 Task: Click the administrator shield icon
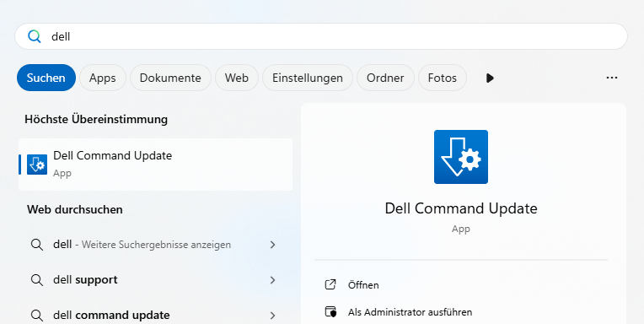click(330, 311)
